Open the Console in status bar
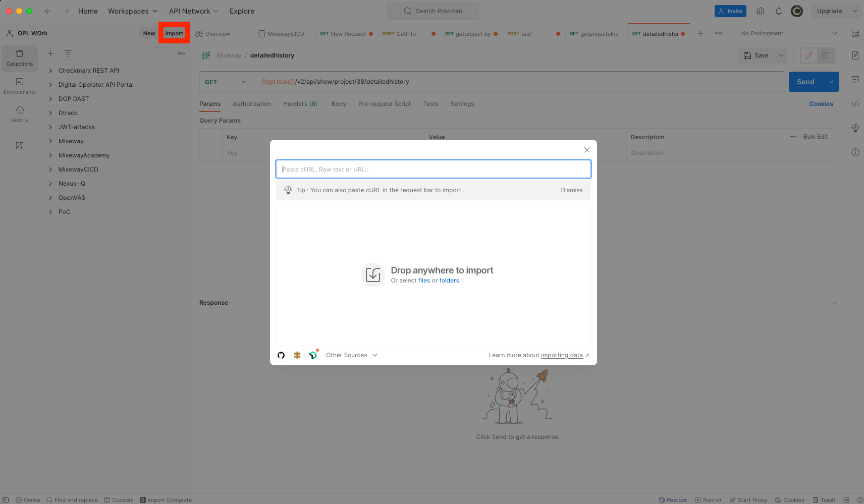The height and width of the screenshot is (504, 864). [119, 500]
